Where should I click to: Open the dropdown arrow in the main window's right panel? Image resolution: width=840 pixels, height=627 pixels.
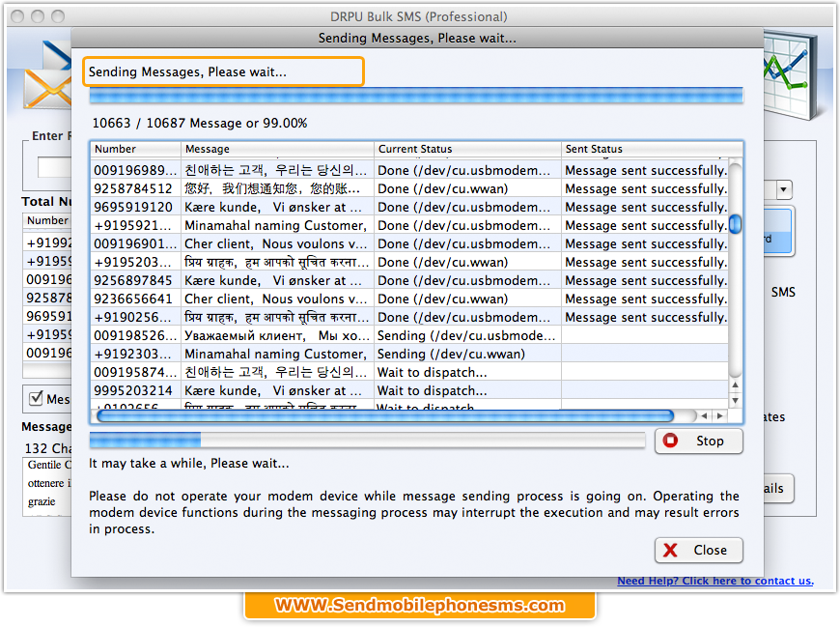pos(784,189)
